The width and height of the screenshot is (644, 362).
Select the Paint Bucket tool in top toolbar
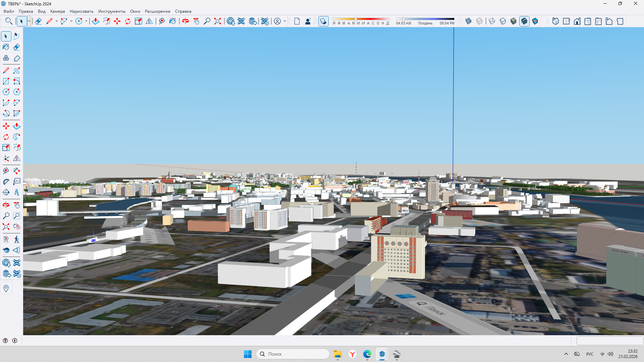172,21
